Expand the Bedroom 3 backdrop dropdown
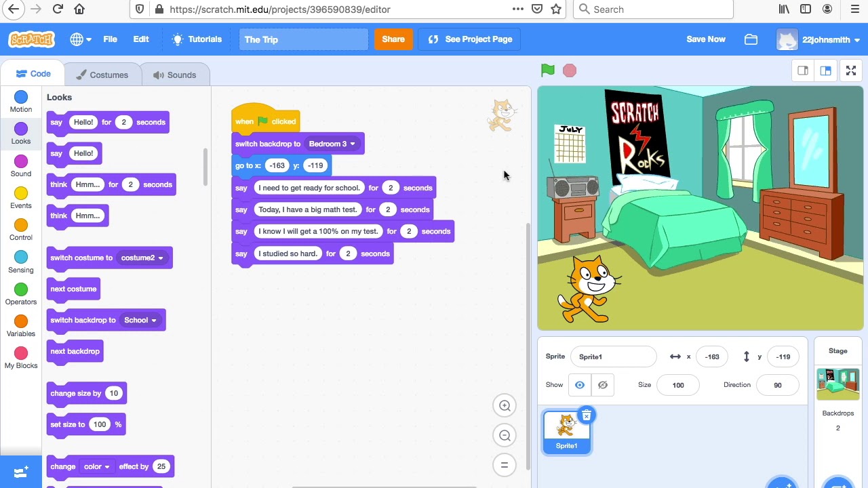868x488 pixels. pos(332,144)
